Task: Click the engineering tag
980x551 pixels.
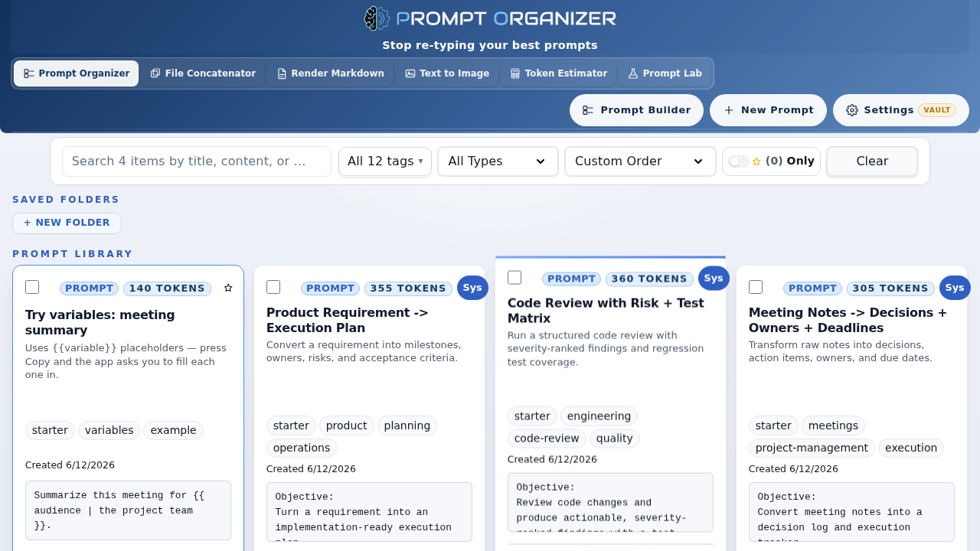Action: 599,416
